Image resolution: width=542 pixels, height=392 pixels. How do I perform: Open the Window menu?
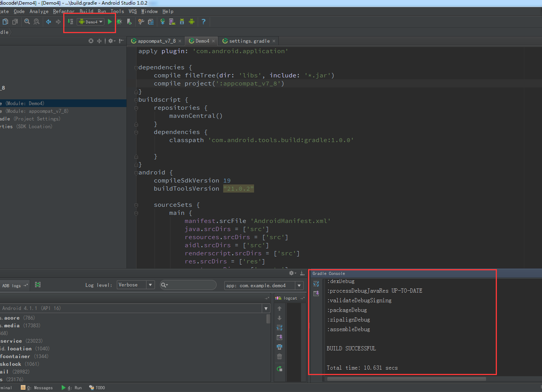click(150, 12)
